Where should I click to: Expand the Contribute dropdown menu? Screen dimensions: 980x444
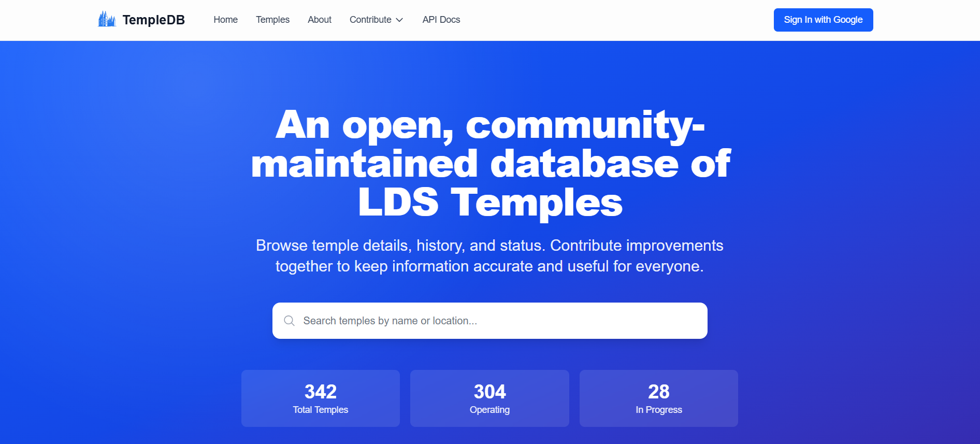[x=370, y=20]
